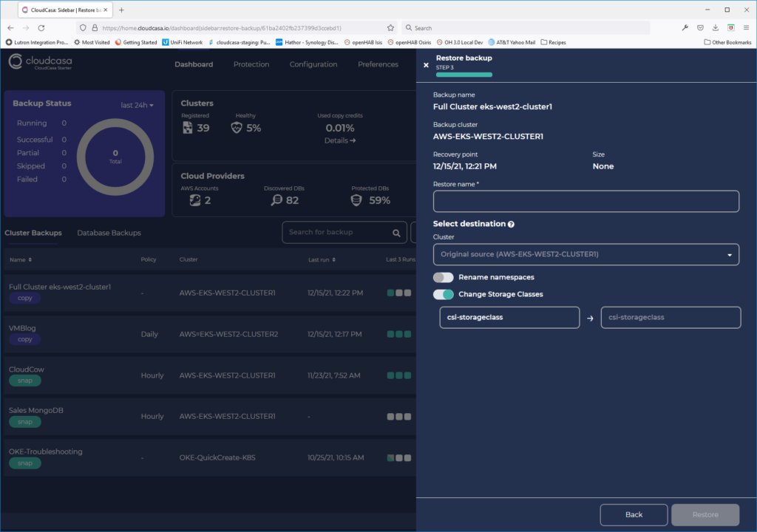
Task: Click the registered clusters icon
Action: 188,128
